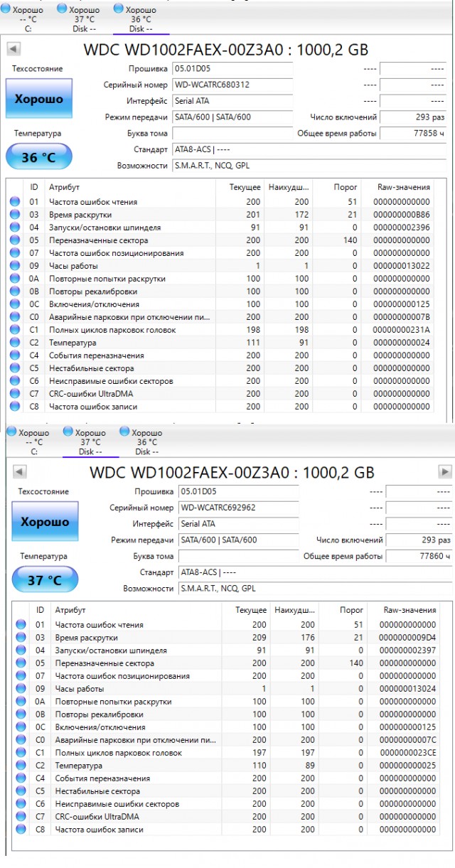
Task: Click the 36 °C temperature button
Action: click(39, 157)
